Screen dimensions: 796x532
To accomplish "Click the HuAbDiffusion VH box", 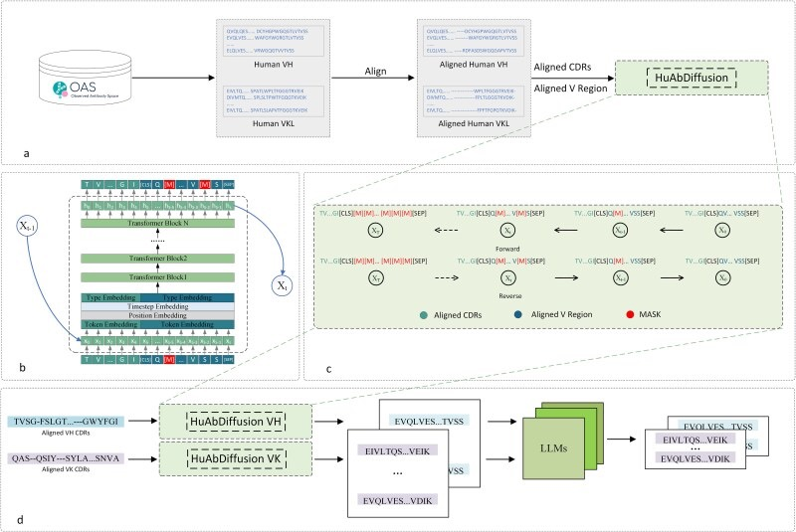I will 236,422.
